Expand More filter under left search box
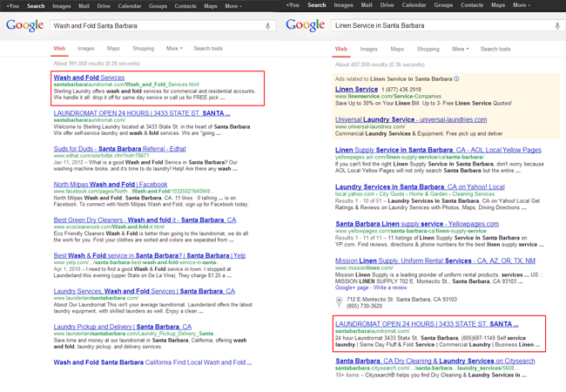 coord(174,49)
